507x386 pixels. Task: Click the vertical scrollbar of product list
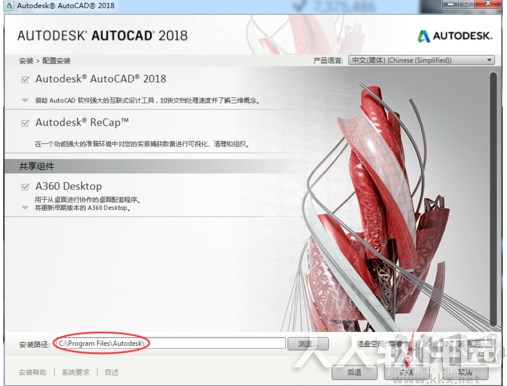(493, 199)
